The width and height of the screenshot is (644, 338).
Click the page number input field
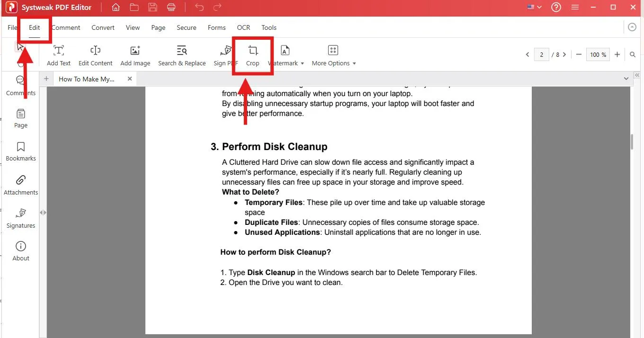click(x=542, y=55)
